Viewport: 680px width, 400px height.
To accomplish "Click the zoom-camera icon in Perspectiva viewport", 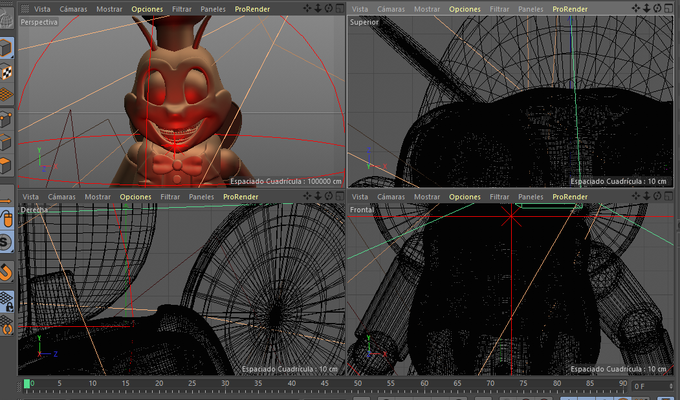I will (x=318, y=8).
